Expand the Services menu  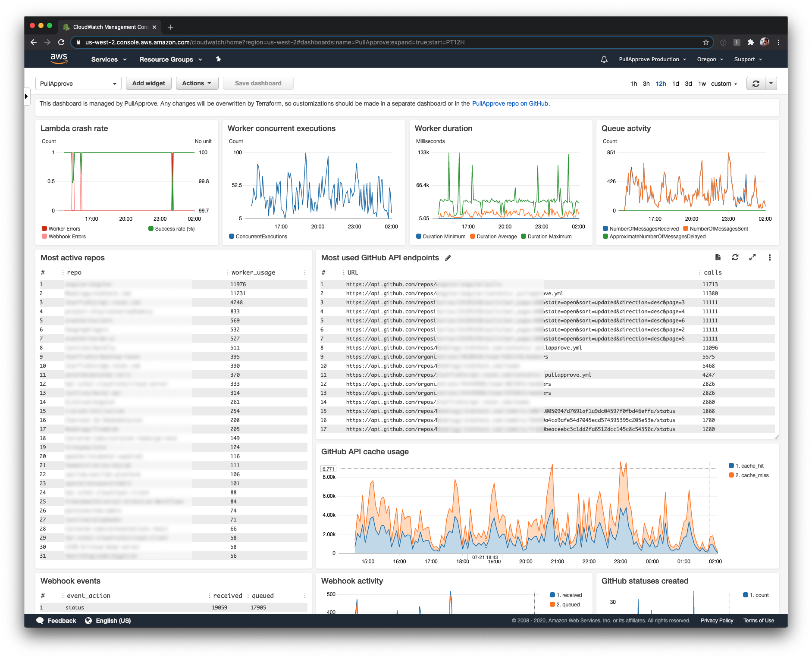[x=109, y=59]
